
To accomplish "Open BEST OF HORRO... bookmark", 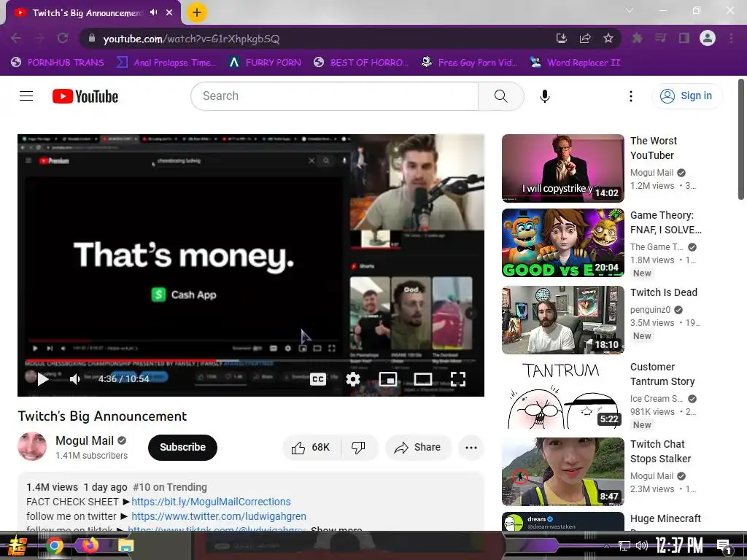I will point(361,63).
